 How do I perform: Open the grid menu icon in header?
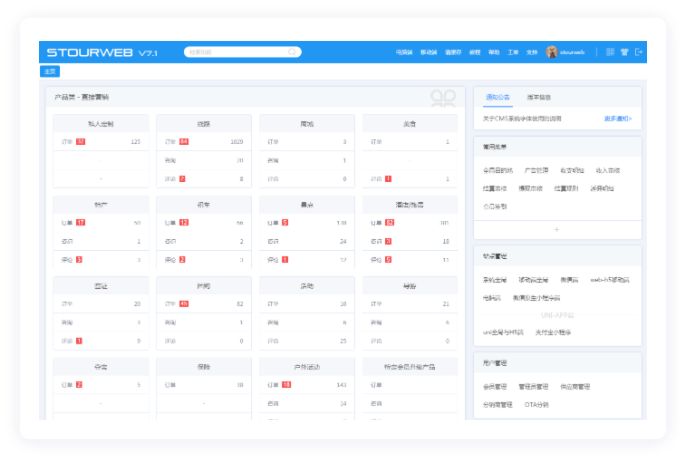click(x=610, y=52)
